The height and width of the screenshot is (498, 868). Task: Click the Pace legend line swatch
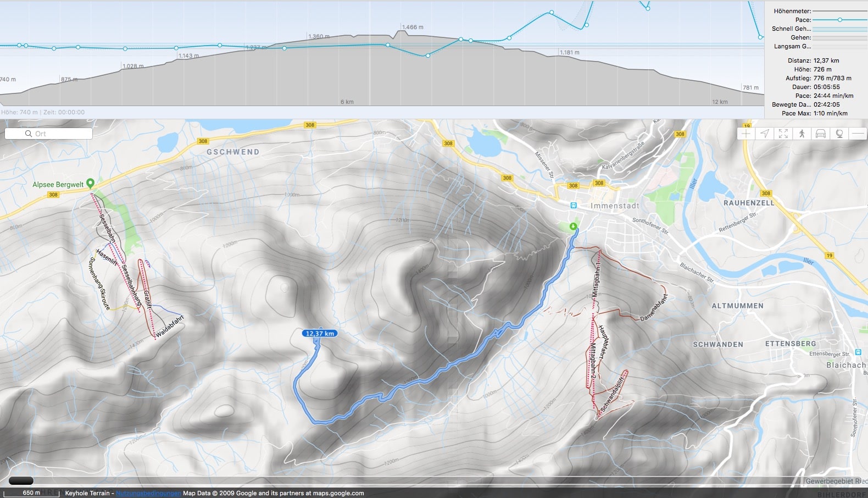[839, 20]
